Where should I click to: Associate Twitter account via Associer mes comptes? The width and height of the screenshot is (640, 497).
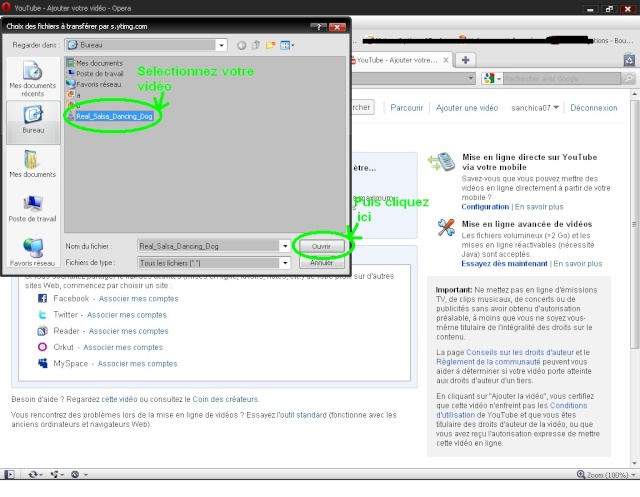[127, 315]
